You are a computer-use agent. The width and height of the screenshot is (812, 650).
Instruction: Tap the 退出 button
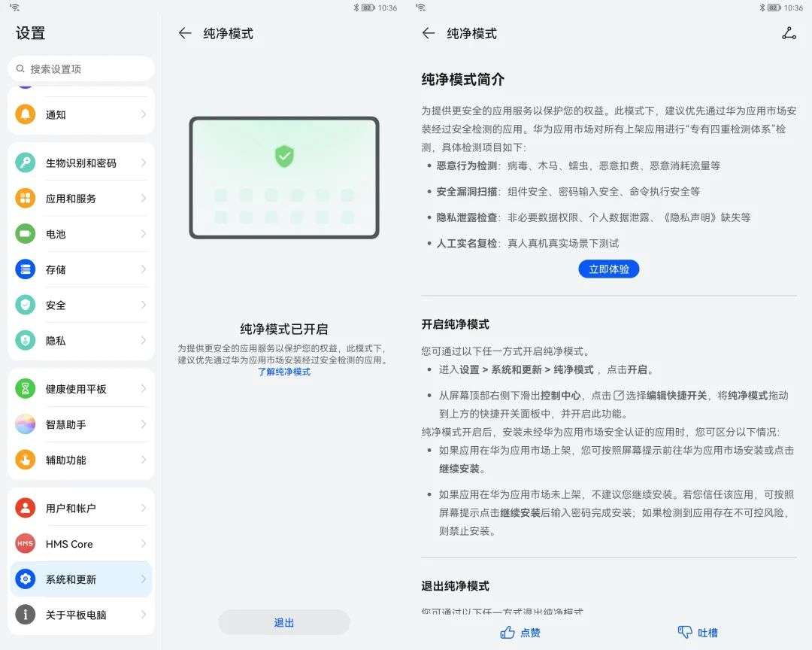click(283, 622)
